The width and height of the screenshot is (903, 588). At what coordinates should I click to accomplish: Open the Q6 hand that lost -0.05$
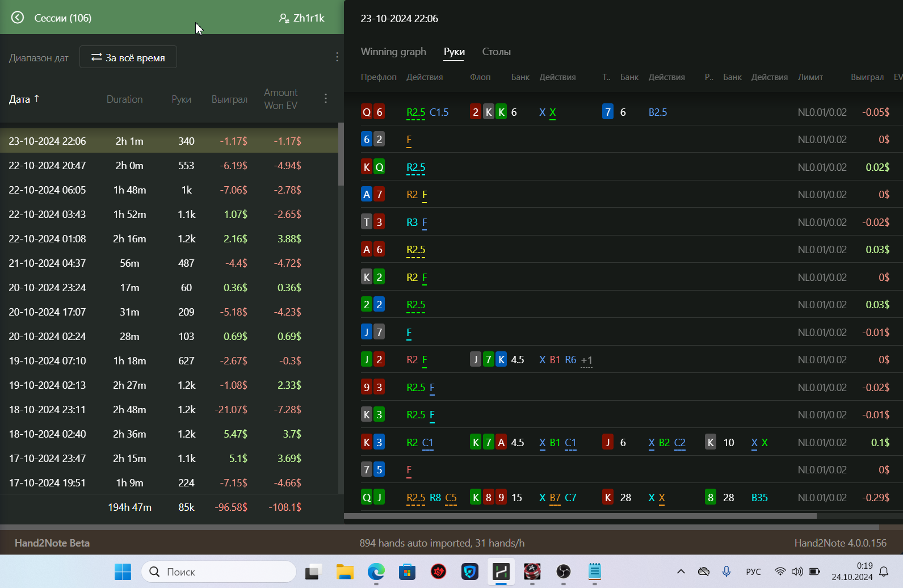click(x=631, y=112)
